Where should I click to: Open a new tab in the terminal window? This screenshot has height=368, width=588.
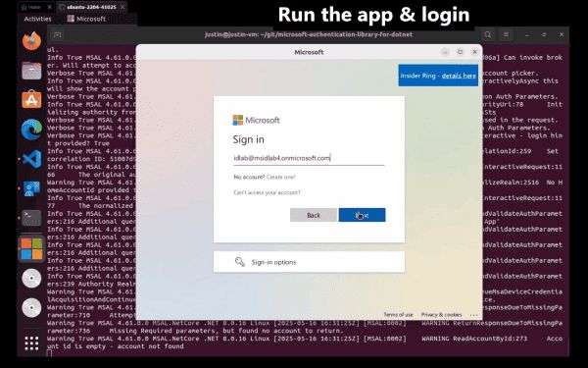click(x=57, y=35)
